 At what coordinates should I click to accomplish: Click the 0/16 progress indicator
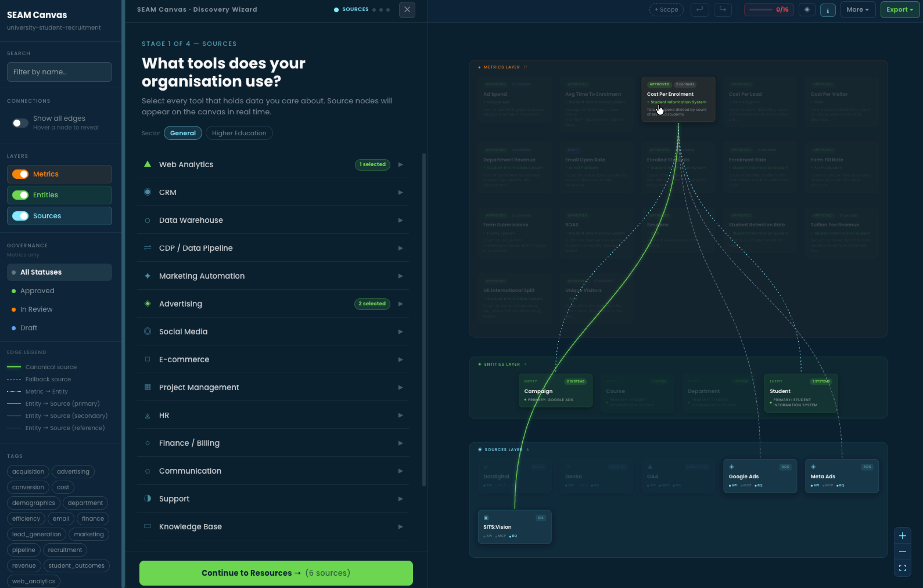coord(769,10)
